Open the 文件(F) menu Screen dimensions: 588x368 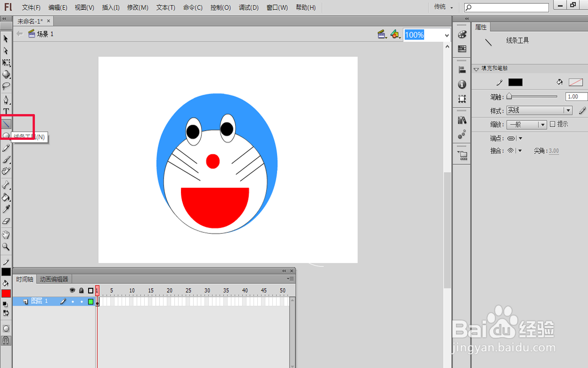pos(31,7)
